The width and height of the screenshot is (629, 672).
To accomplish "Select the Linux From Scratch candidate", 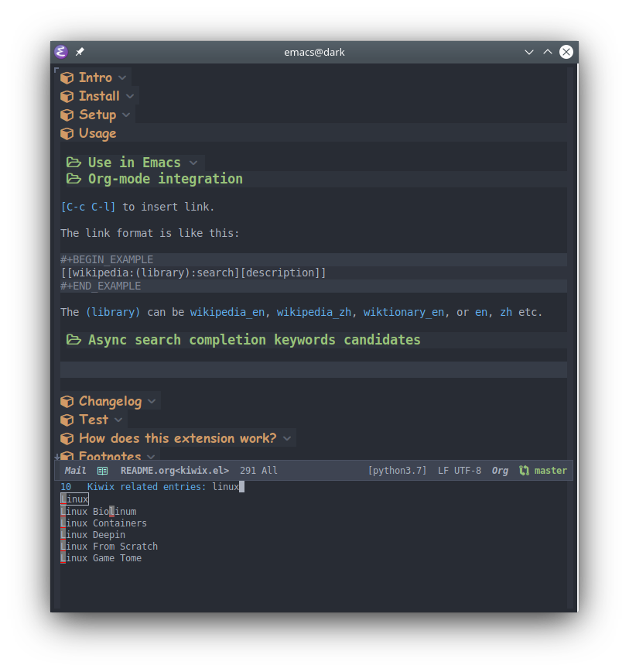I will click(109, 547).
